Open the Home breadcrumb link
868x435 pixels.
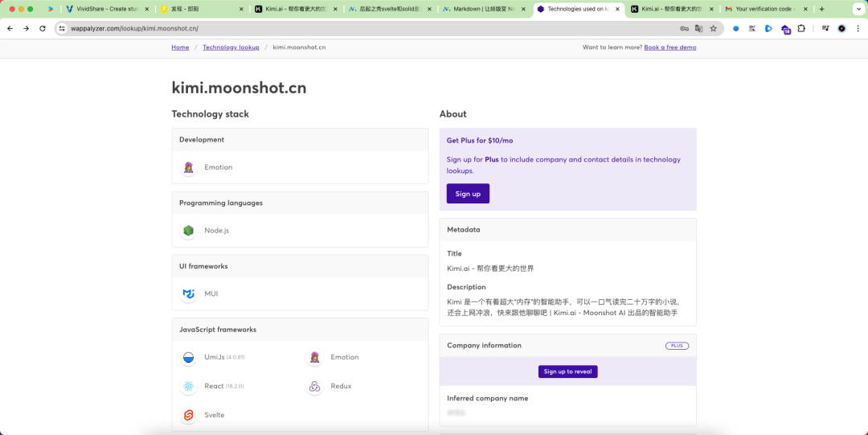181,47
